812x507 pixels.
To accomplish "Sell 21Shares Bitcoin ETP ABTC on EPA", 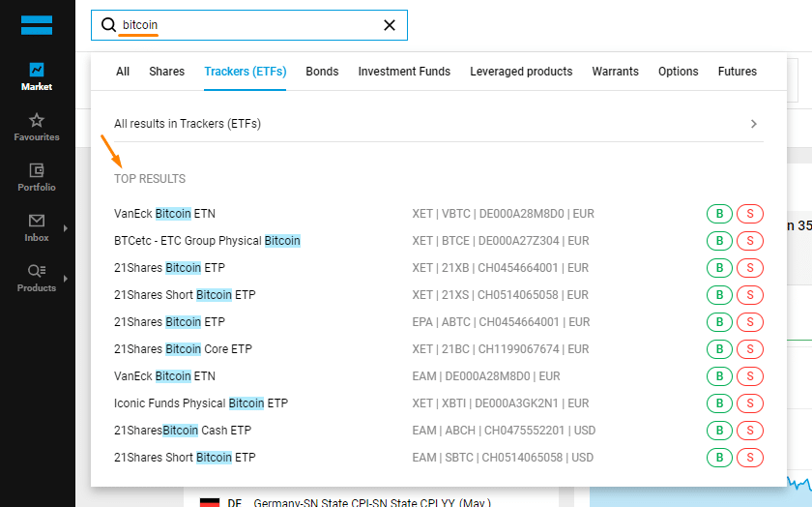I will tap(750, 322).
